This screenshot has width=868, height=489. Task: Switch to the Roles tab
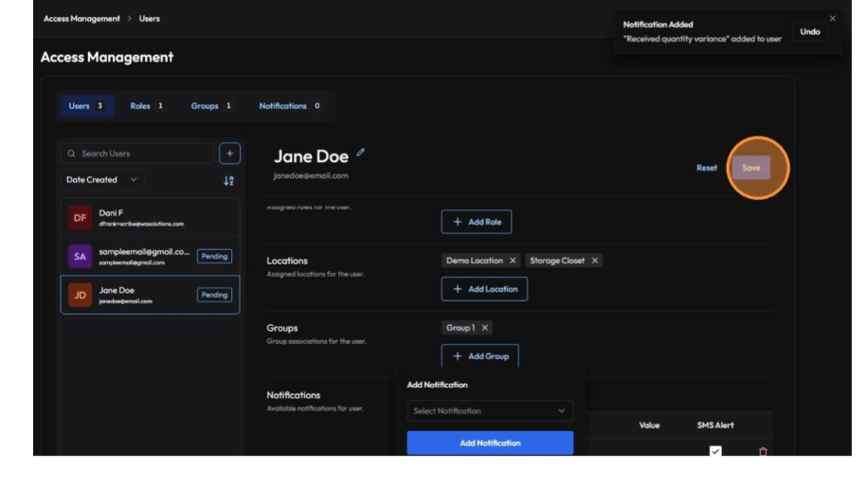point(147,106)
